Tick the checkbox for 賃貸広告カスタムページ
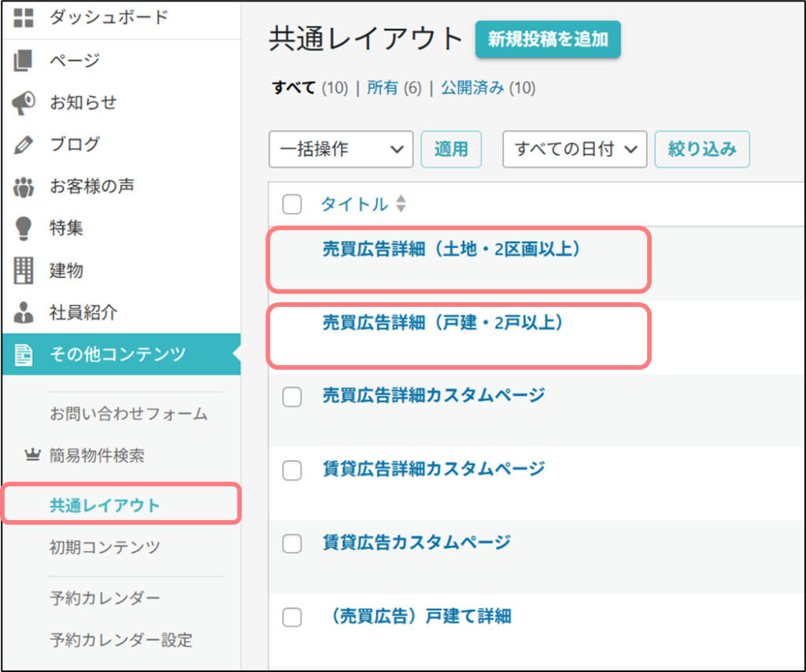Viewport: 806px width, 672px height. point(292,544)
